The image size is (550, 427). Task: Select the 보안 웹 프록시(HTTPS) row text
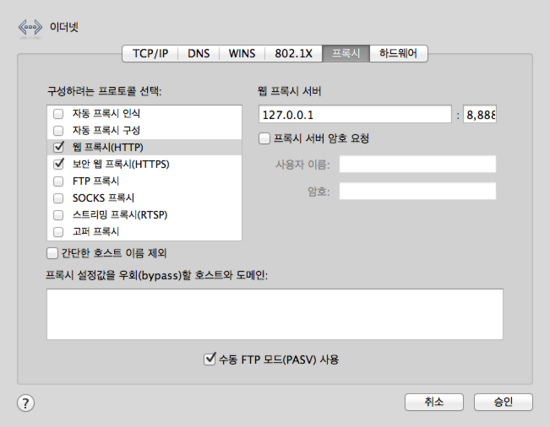121,164
